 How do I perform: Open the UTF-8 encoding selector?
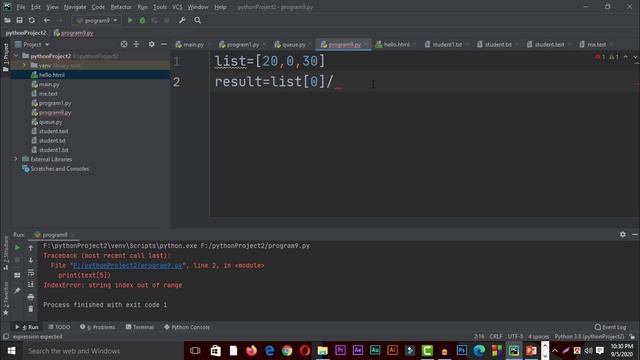tap(515, 336)
